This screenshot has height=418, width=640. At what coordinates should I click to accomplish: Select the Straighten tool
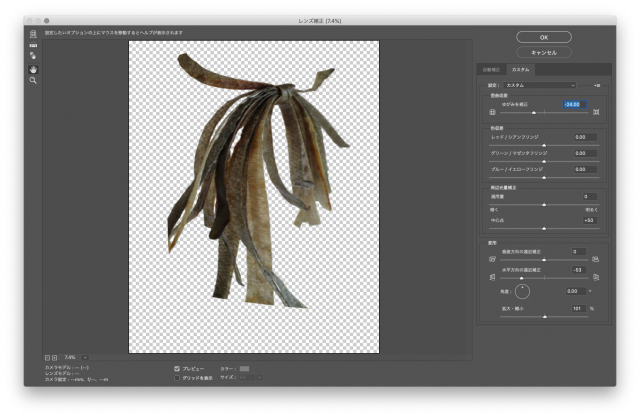(33, 46)
